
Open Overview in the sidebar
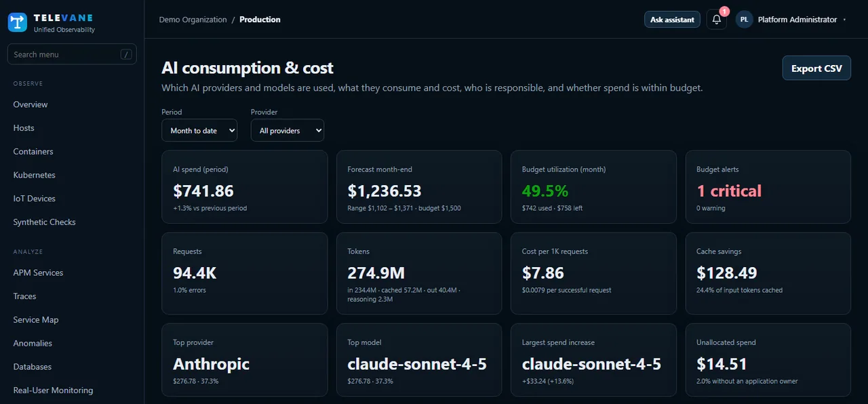31,104
